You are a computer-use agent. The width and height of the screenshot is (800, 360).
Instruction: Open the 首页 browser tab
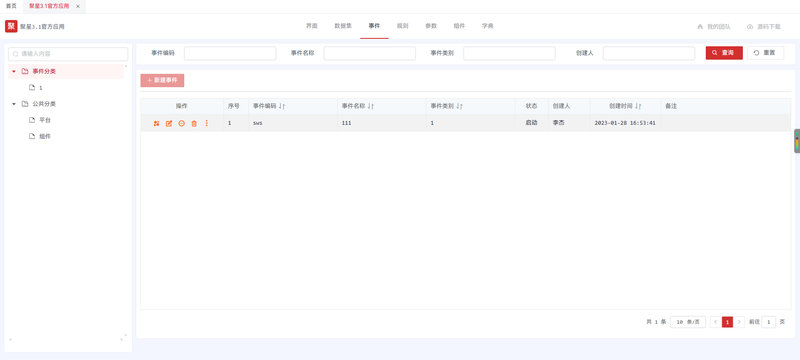tap(11, 6)
